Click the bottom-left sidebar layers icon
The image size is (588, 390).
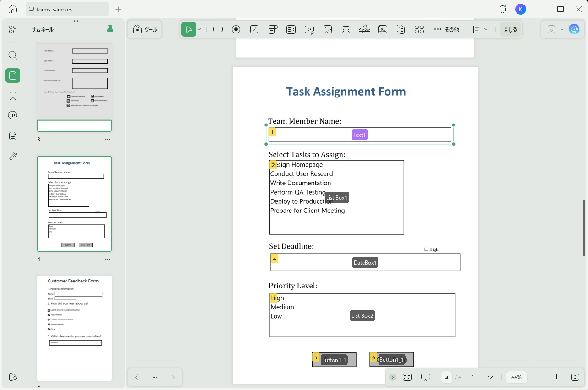[13, 377]
